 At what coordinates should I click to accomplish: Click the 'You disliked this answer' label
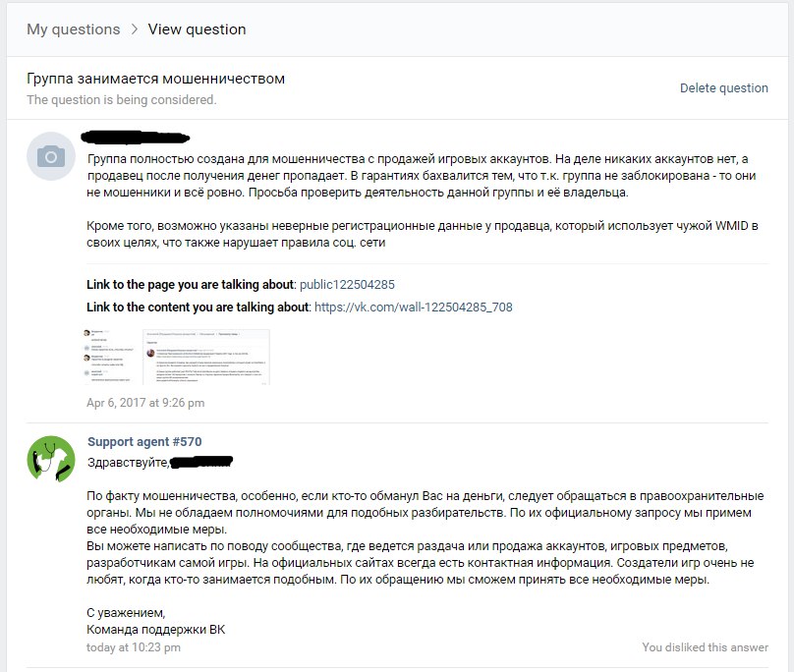tap(705, 647)
